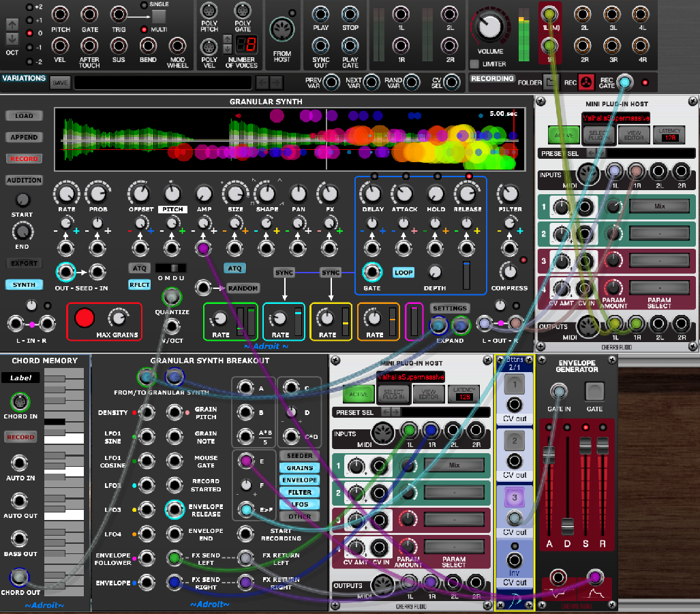700x614 pixels.
Task: Click the Decay slider on Envelope Generator
Action: (x=567, y=527)
